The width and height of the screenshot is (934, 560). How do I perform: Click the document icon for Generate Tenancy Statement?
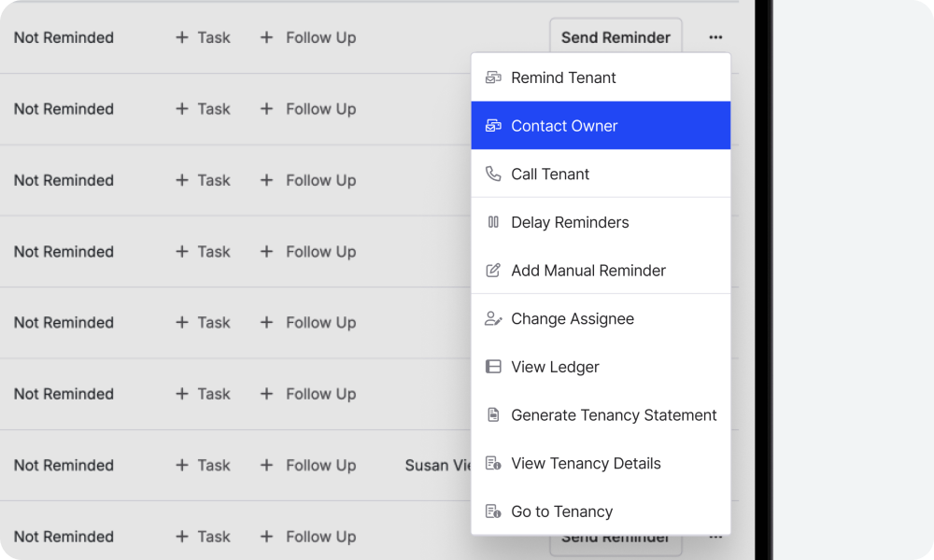tap(493, 415)
